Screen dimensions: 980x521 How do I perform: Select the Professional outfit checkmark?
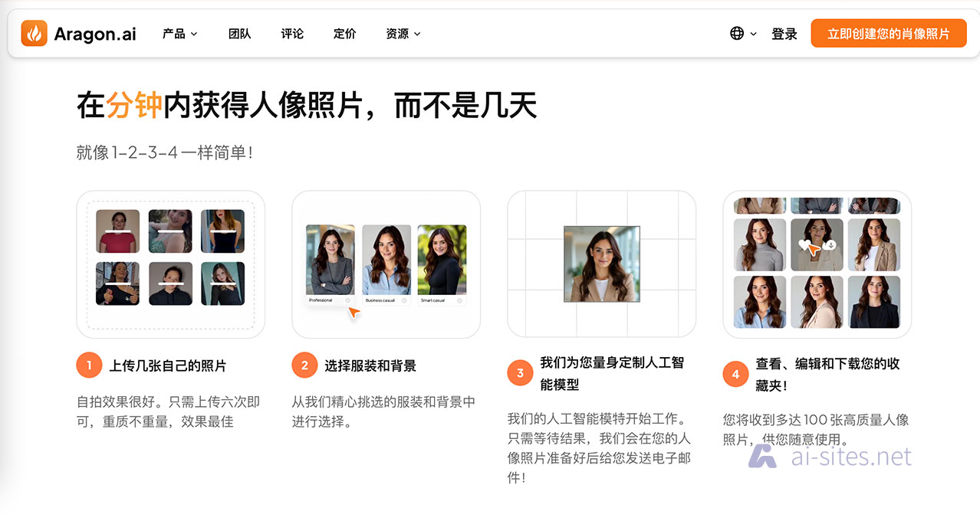348,300
